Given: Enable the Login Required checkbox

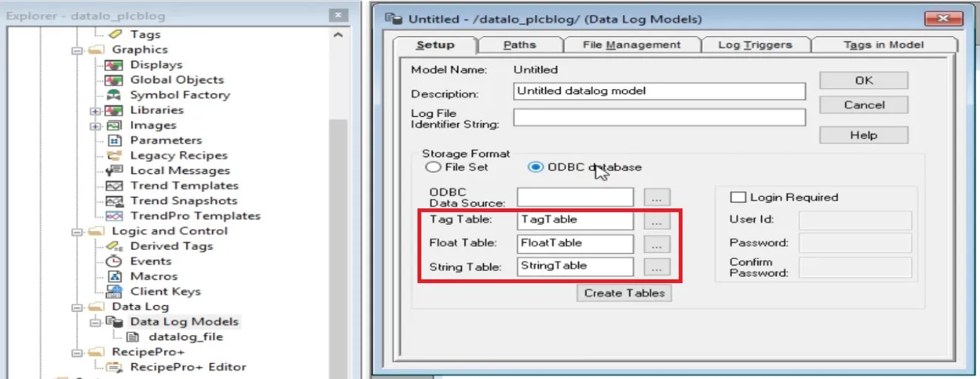Looking at the screenshot, I should point(738,197).
